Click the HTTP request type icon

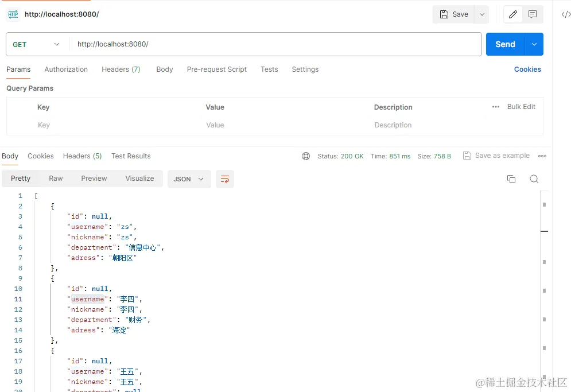[13, 14]
